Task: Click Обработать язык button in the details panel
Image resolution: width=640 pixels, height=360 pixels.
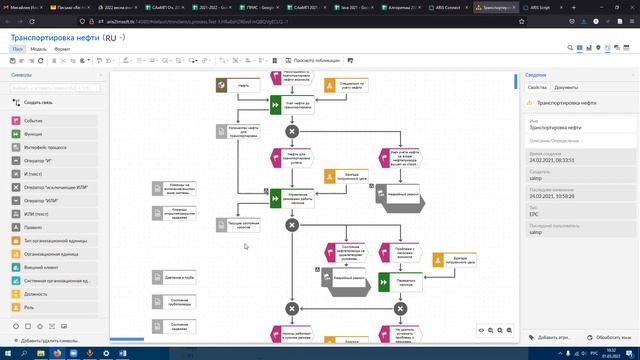Action: coord(609,338)
